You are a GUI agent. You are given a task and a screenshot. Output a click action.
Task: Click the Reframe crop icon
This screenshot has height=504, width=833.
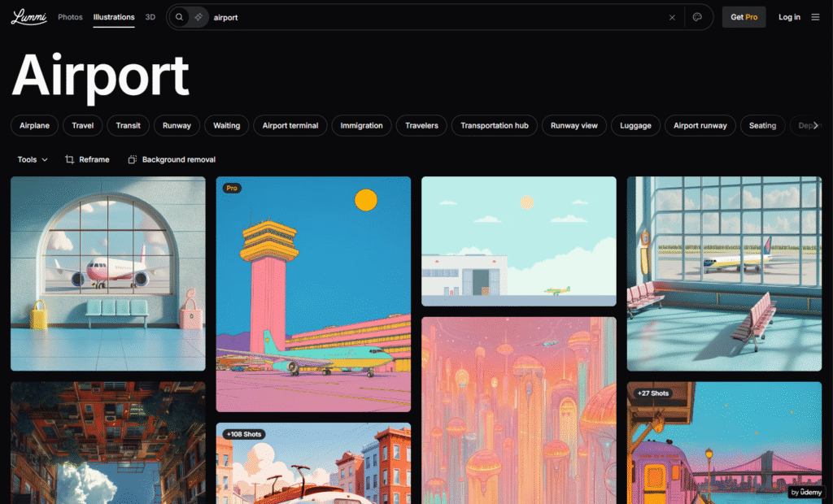pyautogui.click(x=69, y=159)
